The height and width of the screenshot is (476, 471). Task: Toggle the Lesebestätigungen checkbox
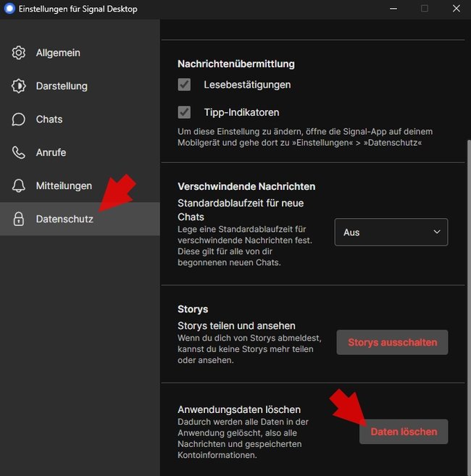point(184,85)
